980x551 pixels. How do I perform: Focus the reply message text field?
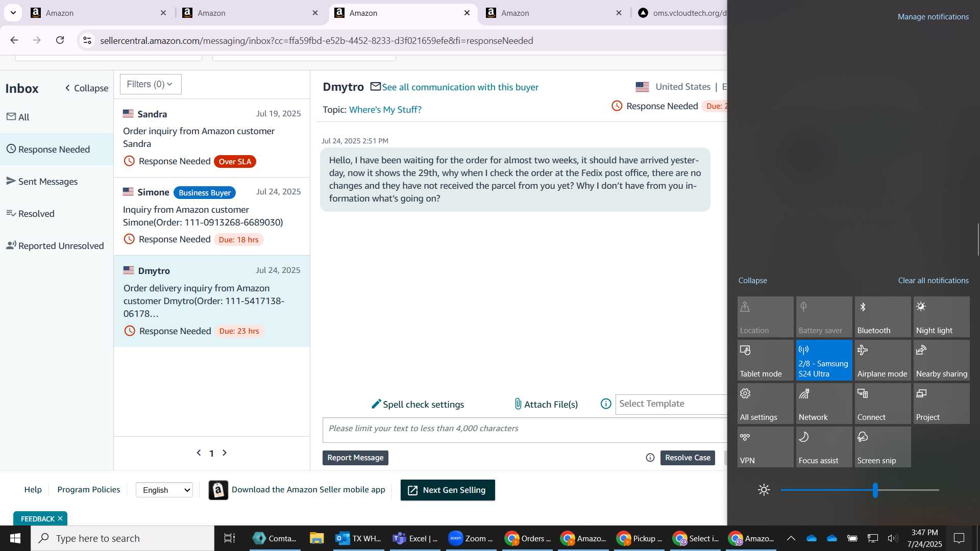(x=525, y=430)
